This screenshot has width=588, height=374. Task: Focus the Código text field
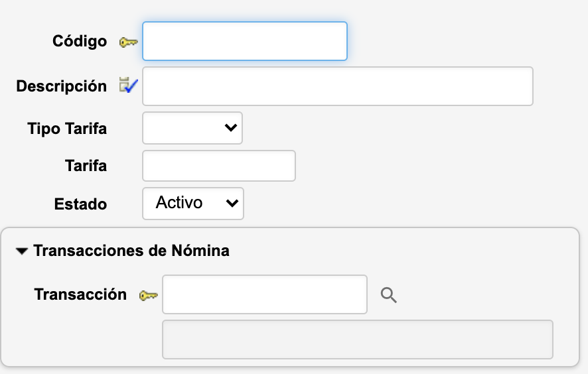tap(245, 41)
